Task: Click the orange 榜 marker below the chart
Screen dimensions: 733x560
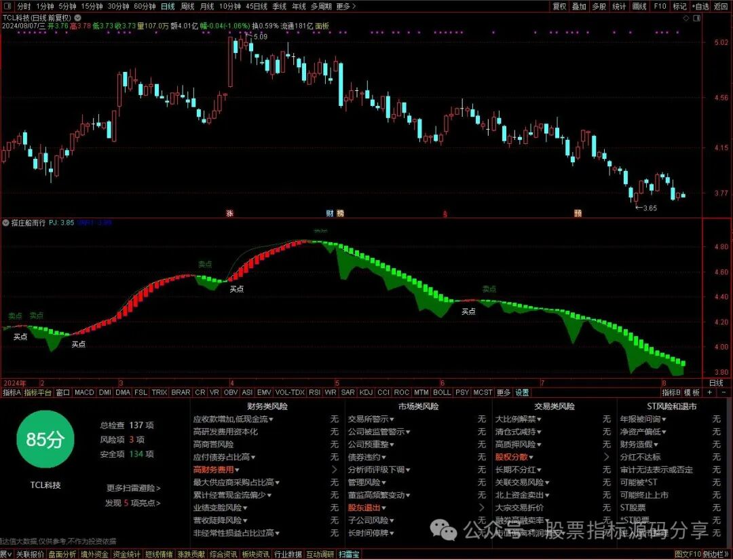Action: 340,213
